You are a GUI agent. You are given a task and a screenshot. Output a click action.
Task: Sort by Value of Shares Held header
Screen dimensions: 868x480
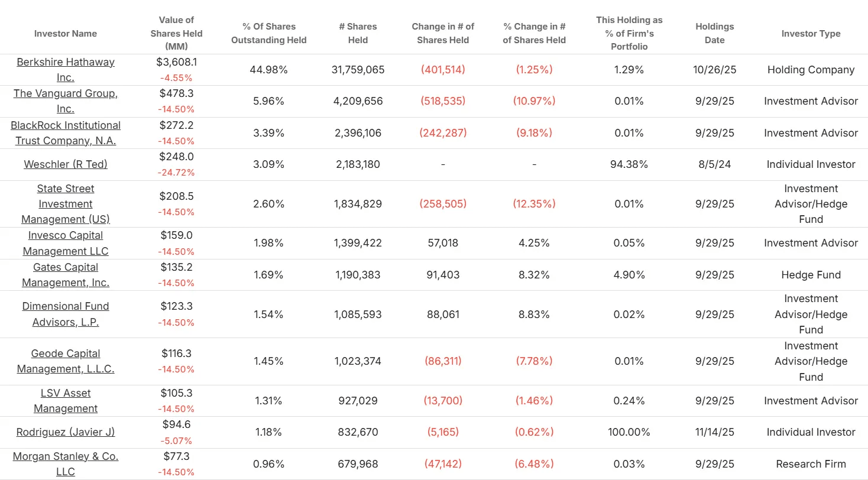(176, 33)
